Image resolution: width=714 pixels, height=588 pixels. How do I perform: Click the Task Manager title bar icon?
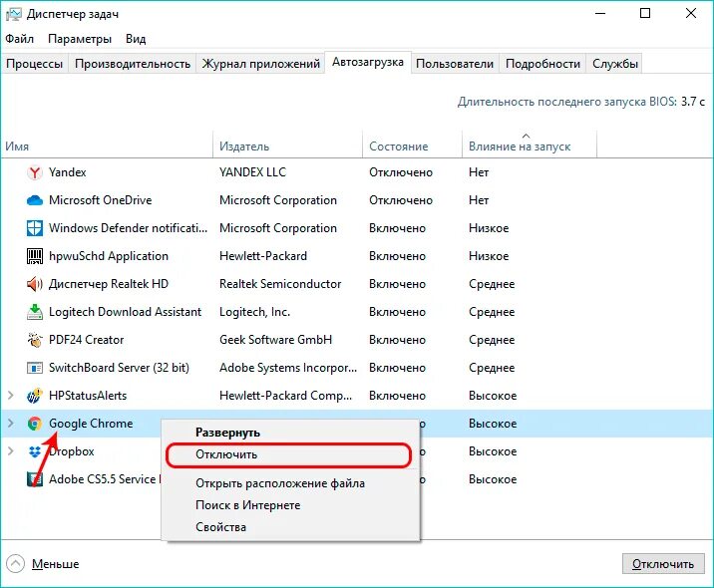(14, 14)
